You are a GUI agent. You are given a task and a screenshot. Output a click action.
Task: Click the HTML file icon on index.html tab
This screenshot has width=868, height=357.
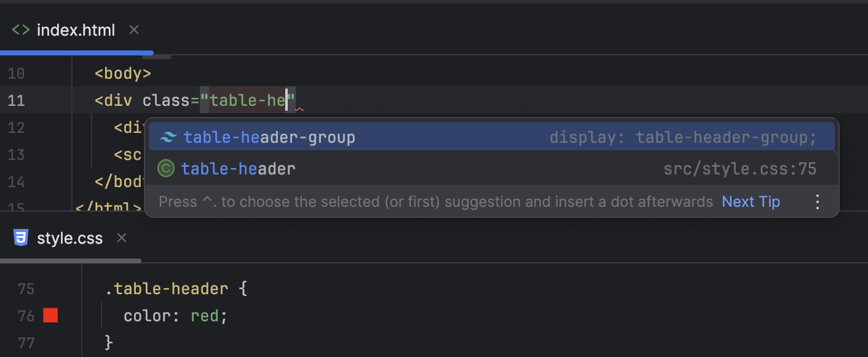click(x=18, y=30)
